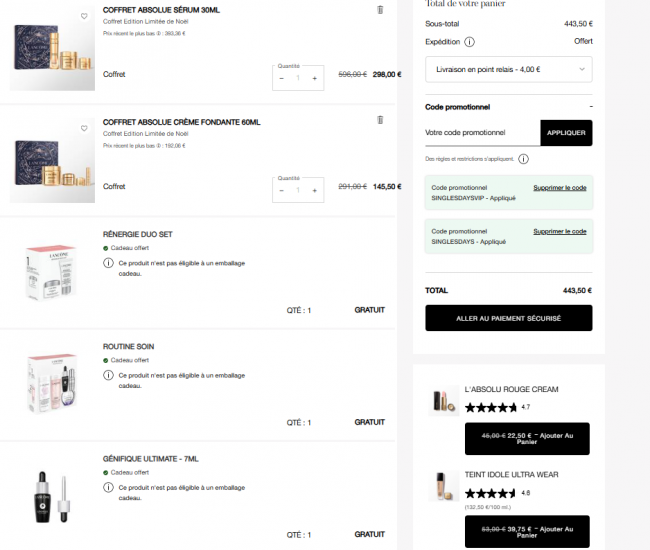Decrease quantity of Coffret Absolue Sérum
Viewport: 650px width, 550px height.
pyautogui.click(x=282, y=78)
